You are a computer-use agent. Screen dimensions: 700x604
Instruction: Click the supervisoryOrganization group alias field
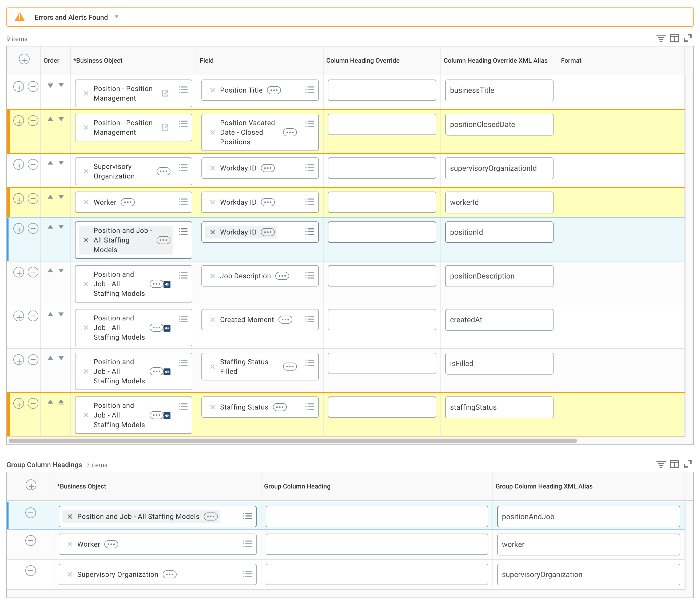pos(588,574)
